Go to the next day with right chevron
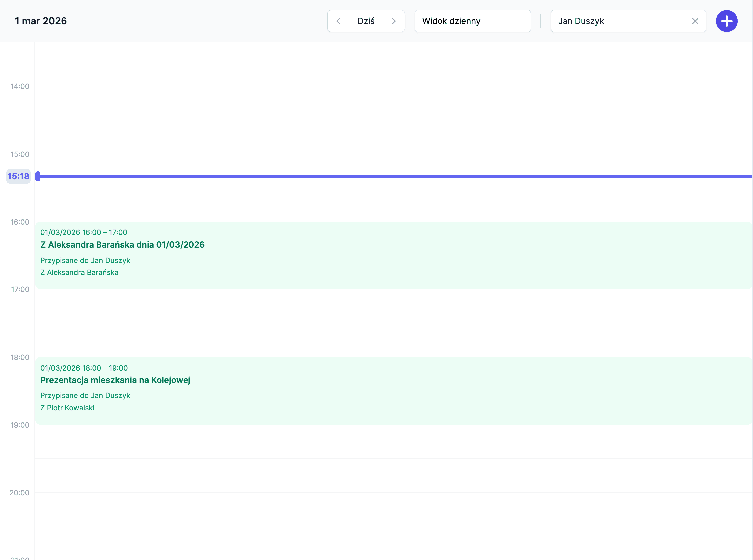 pos(394,21)
